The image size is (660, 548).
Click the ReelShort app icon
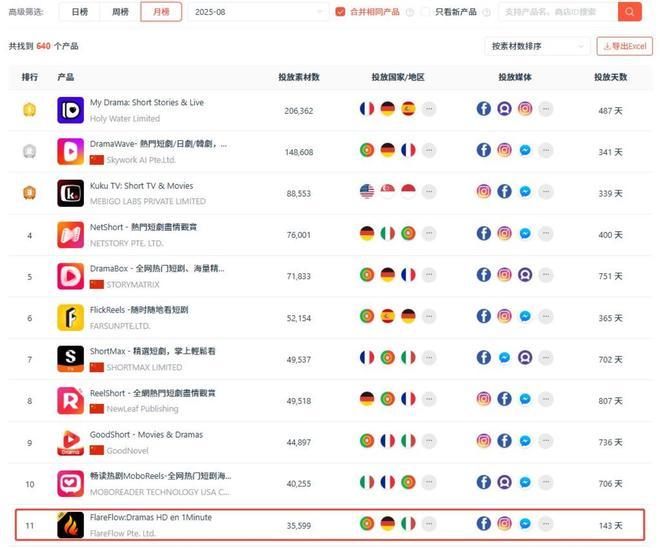tap(70, 400)
